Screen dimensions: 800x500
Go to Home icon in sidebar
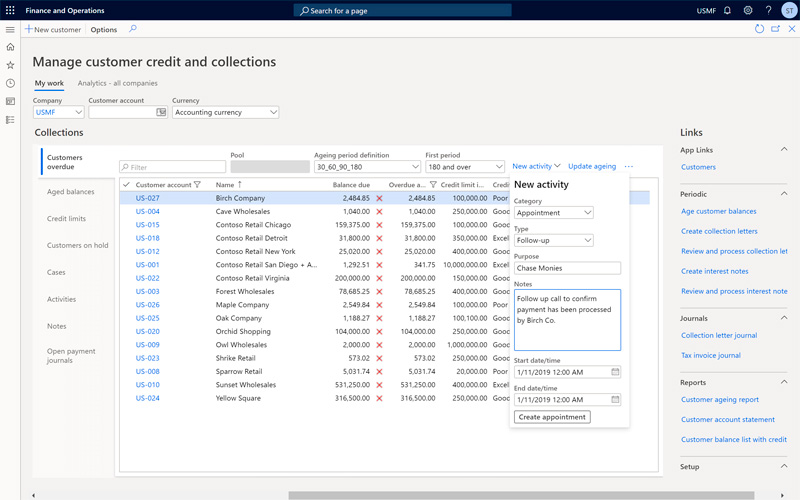tap(10, 47)
